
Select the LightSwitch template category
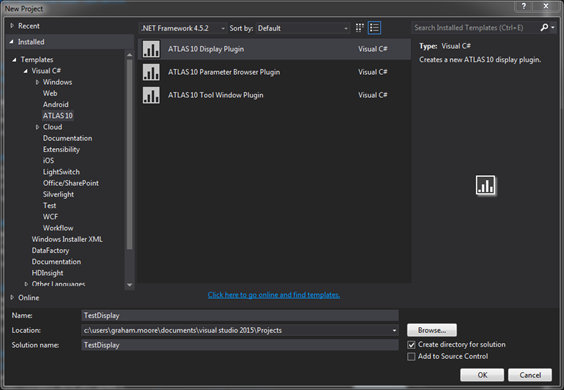point(61,172)
